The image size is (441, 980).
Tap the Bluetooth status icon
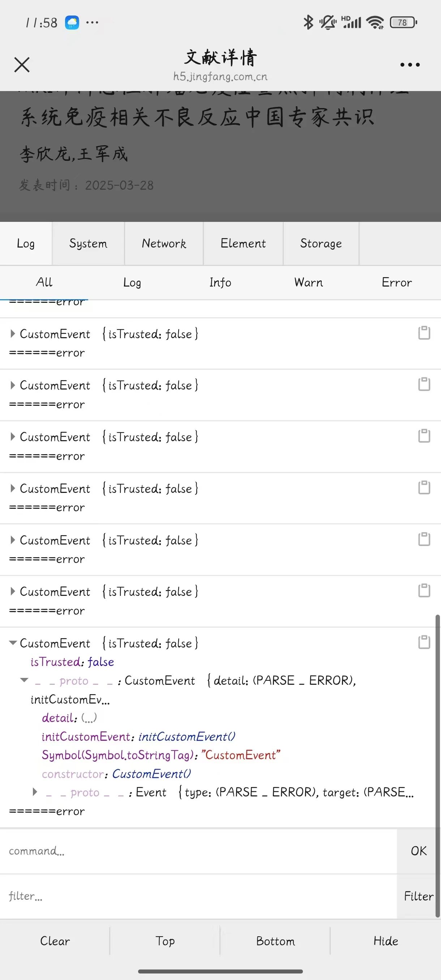tap(308, 22)
